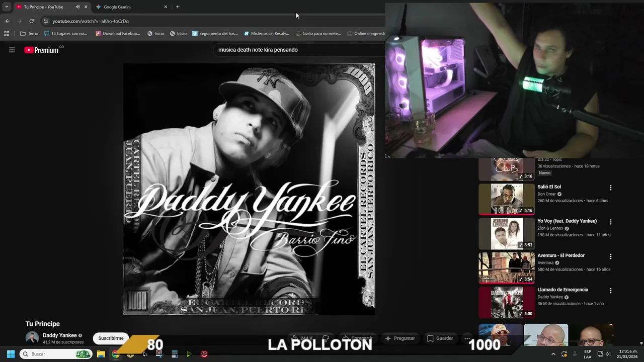644x362 pixels.
Task: Open the Zion & Lennox channel link
Action: (x=550, y=228)
